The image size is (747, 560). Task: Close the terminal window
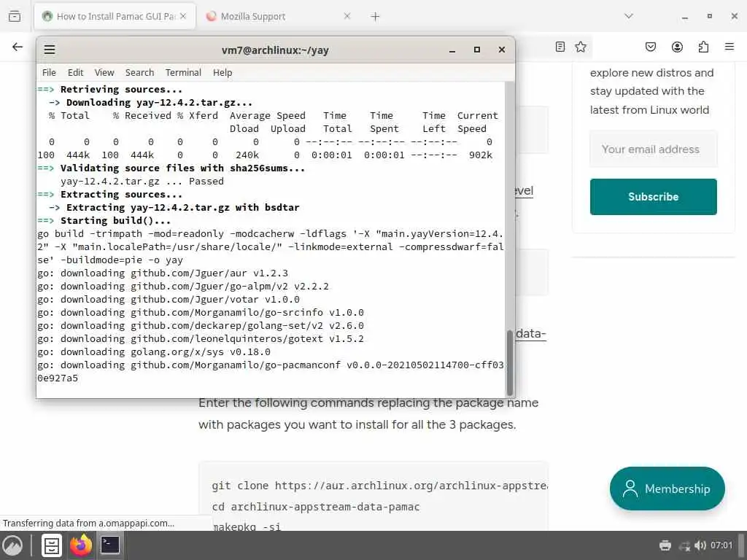502,50
